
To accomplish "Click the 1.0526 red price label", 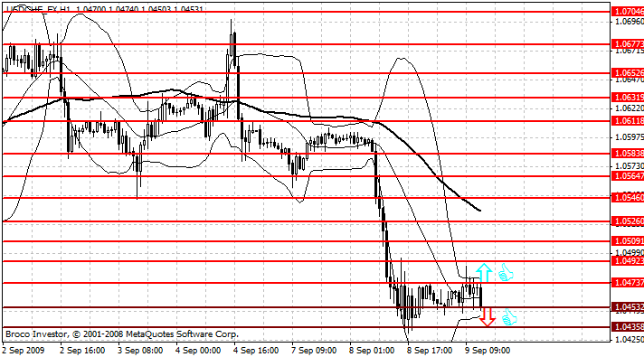I will tap(628, 221).
